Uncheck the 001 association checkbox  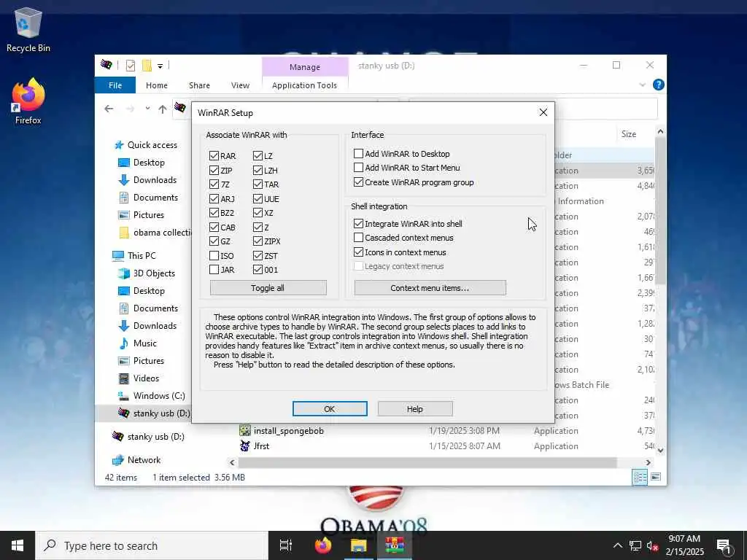coord(258,270)
